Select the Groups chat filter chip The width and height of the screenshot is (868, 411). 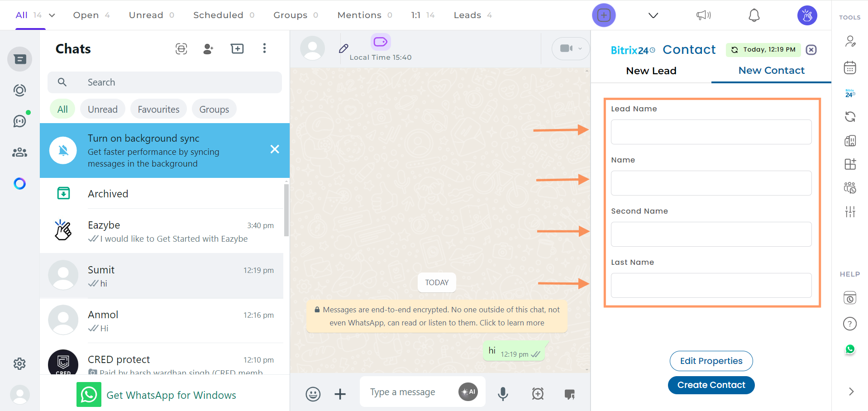214,110
